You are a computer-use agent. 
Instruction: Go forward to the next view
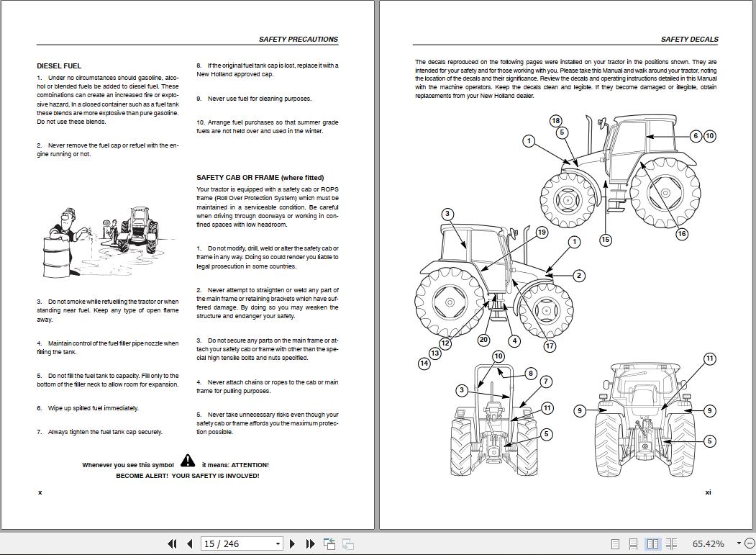tap(348, 543)
